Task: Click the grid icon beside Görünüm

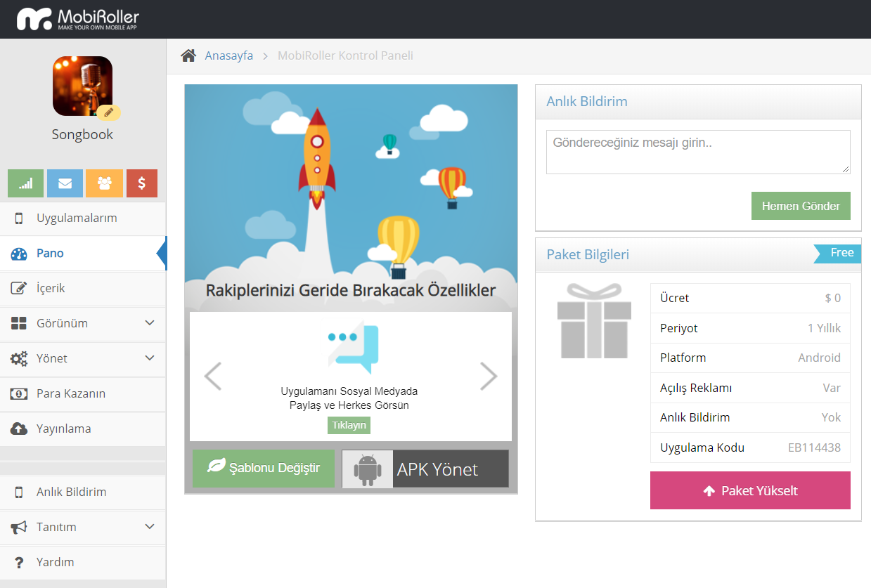Action: [x=19, y=324]
